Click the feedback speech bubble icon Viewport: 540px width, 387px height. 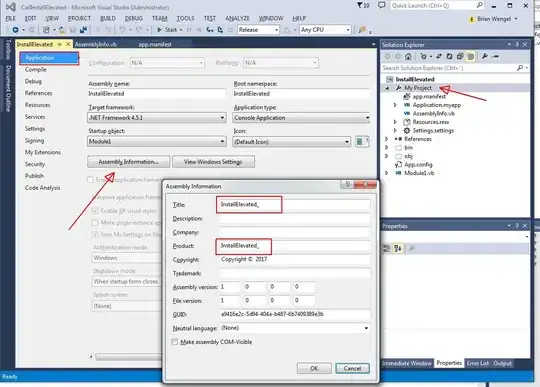381,5
